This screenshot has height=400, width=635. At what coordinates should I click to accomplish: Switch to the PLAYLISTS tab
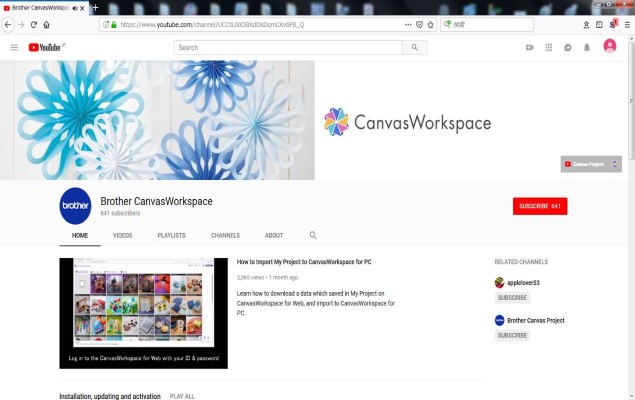(171, 235)
